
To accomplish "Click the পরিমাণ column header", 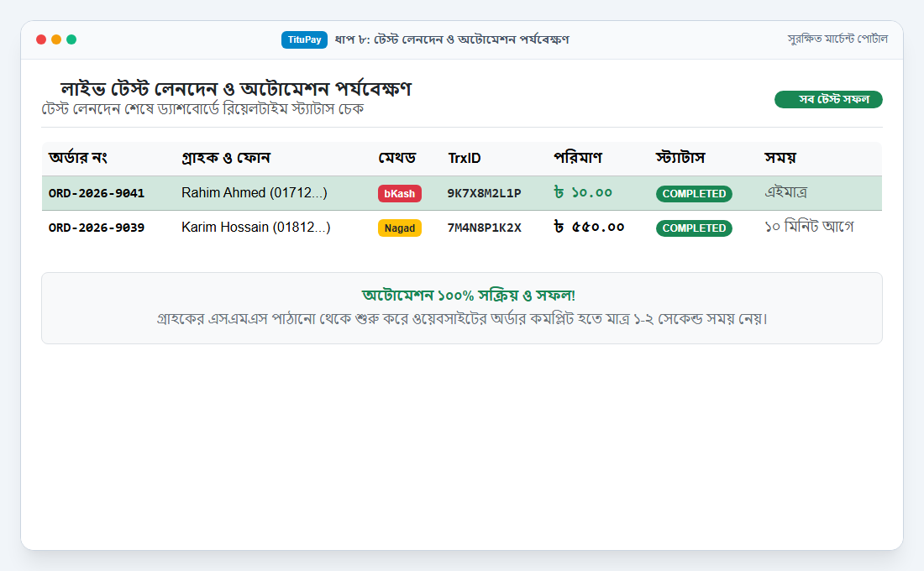I will [x=578, y=158].
